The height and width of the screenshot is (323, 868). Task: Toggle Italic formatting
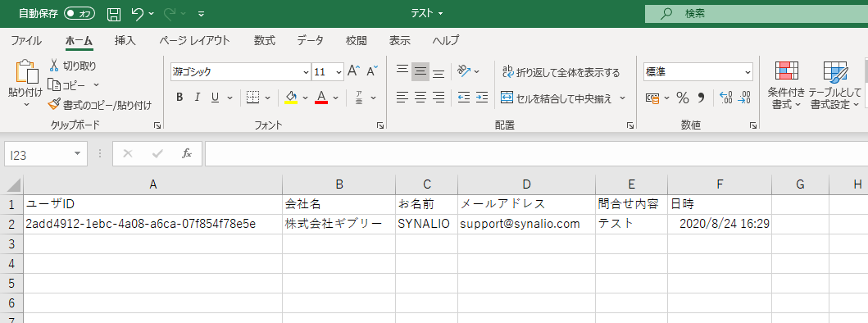197,98
